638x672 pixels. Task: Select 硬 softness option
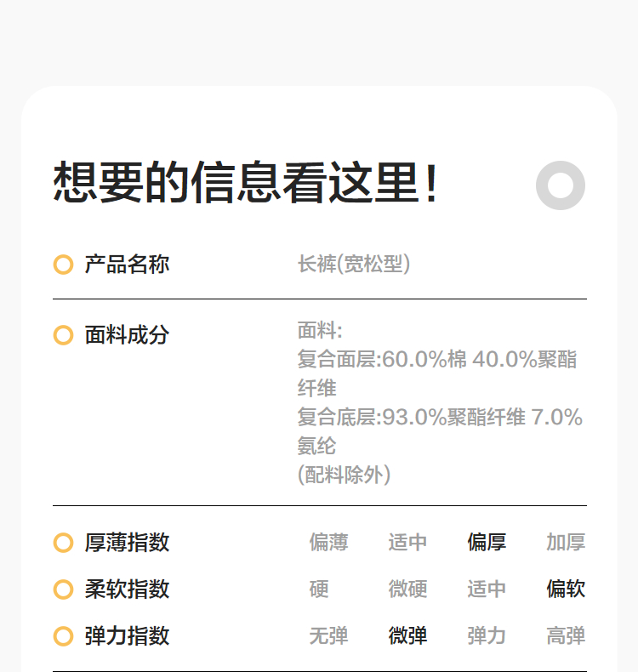319,589
